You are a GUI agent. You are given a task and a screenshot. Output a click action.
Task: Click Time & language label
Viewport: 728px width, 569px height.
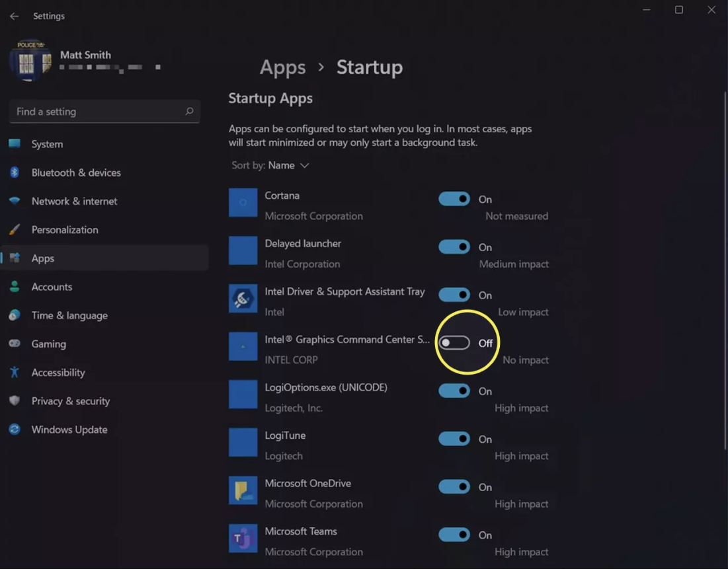(69, 316)
